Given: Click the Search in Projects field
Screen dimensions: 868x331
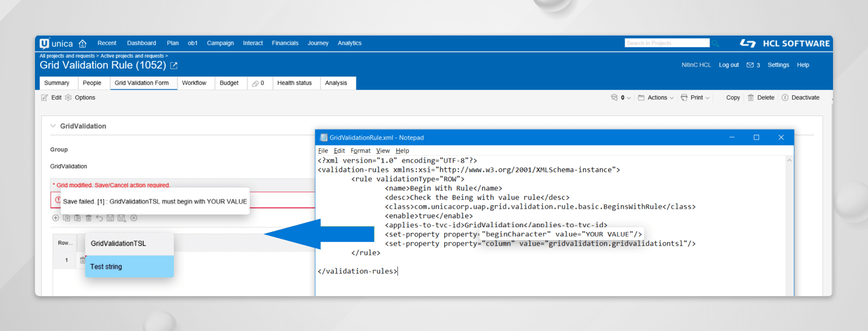Looking at the screenshot, I should [666, 43].
